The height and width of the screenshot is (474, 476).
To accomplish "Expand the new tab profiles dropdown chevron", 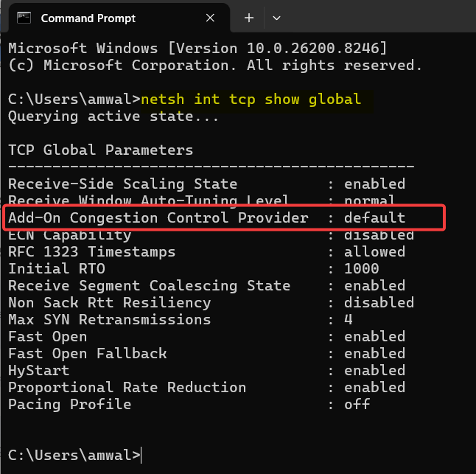I will pos(277,17).
